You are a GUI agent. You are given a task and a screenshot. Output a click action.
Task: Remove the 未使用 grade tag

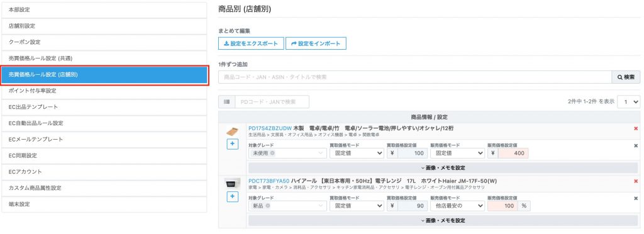(x=272, y=153)
